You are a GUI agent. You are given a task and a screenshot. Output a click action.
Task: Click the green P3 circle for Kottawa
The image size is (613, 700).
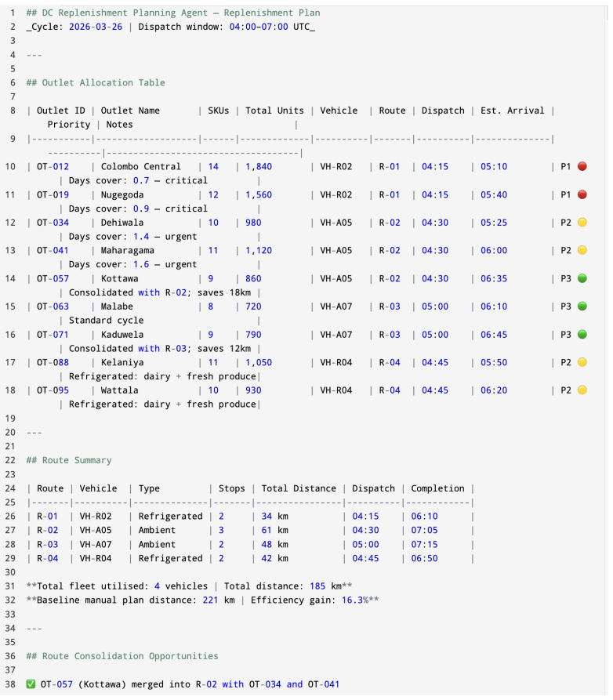(582, 278)
